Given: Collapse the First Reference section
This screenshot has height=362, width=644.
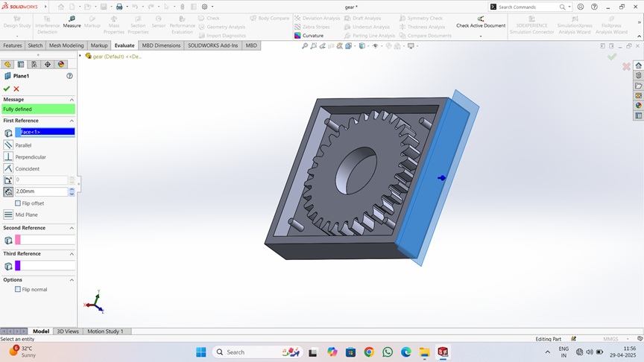Looking at the screenshot, I should [72, 121].
